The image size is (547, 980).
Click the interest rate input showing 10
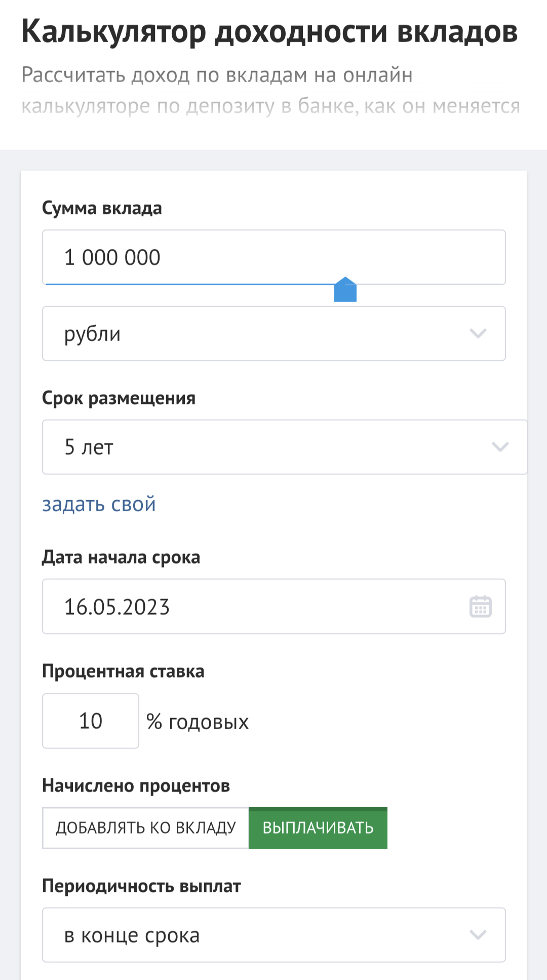pyautogui.click(x=91, y=721)
